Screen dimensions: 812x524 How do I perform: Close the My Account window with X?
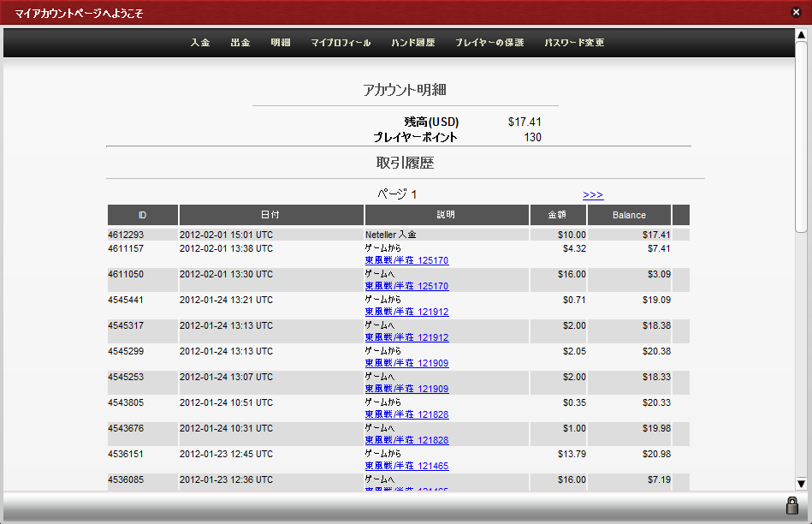click(796, 13)
